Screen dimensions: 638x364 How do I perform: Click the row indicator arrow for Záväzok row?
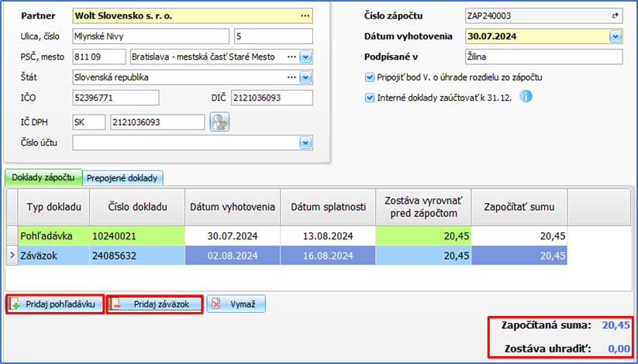[x=12, y=256]
